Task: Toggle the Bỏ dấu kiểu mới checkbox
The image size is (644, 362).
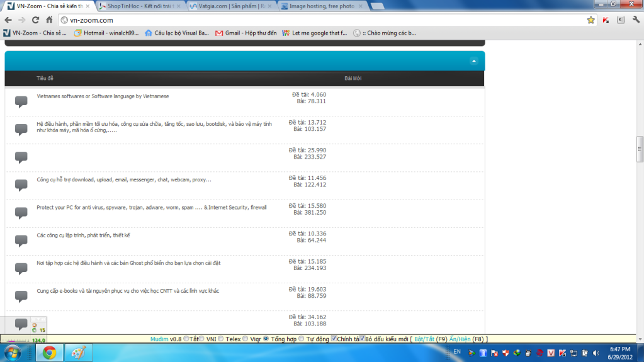Action: 362,339
